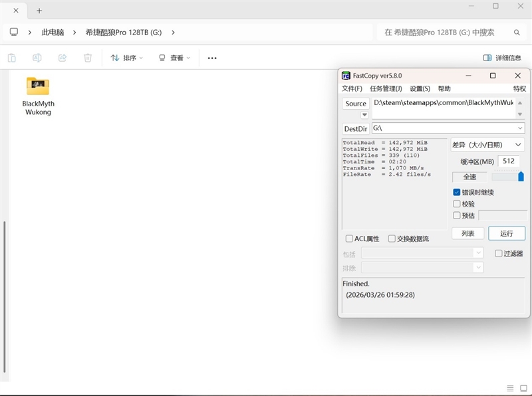This screenshot has width=532, height=396.
Task: Click the delete trash icon in Explorer toolbar
Action: (x=87, y=58)
